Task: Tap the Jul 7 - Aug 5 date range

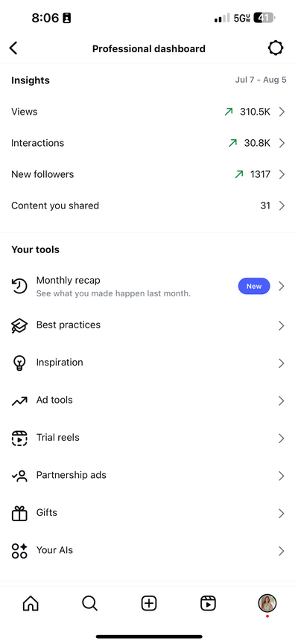Action: coord(261,80)
